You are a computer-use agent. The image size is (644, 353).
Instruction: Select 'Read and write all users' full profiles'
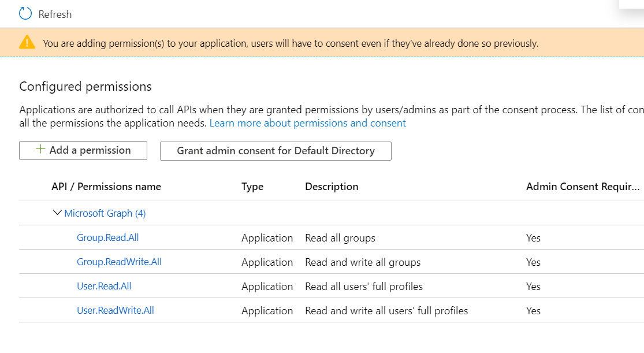[x=386, y=311]
